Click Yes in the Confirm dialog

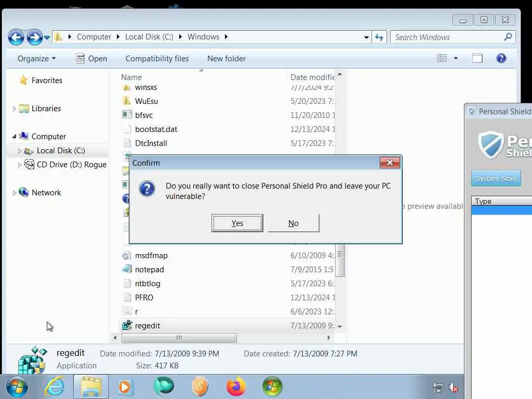(237, 223)
